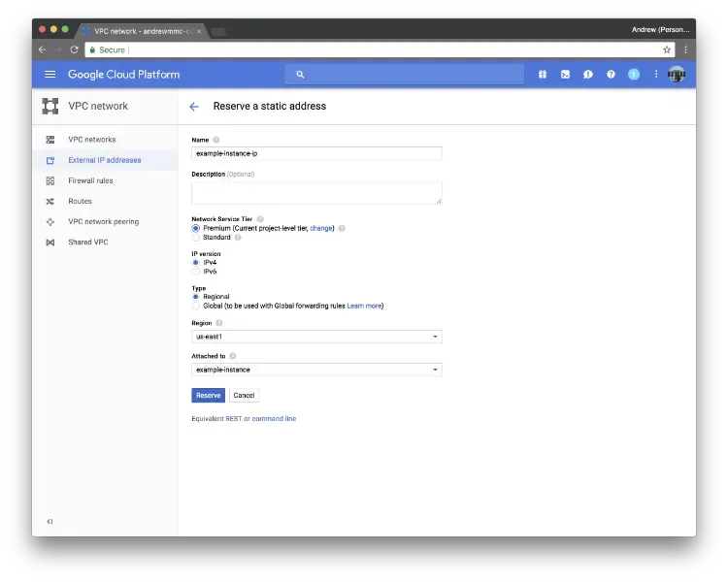Expand the Attached to dropdown
This screenshot has width=728, height=582.
pos(316,370)
